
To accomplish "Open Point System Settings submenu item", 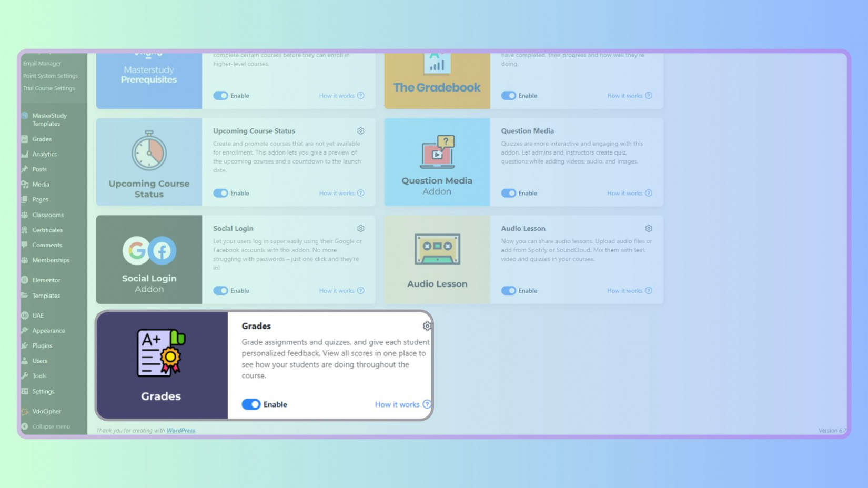I will click(x=50, y=76).
